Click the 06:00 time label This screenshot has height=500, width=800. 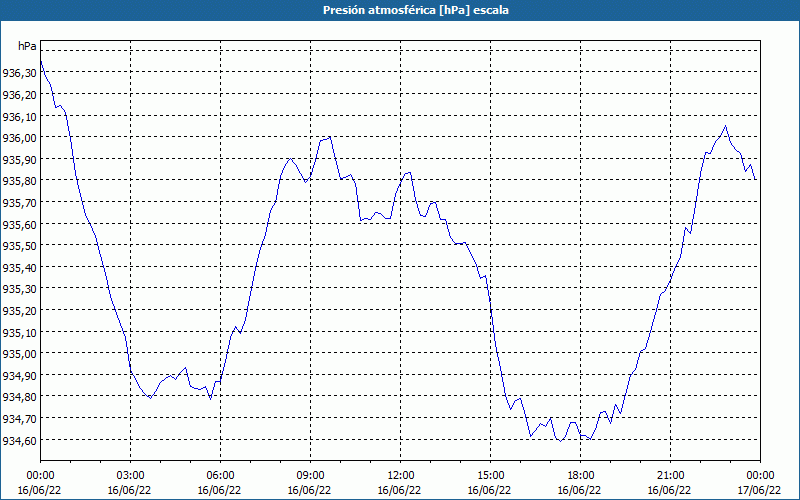pos(220,476)
